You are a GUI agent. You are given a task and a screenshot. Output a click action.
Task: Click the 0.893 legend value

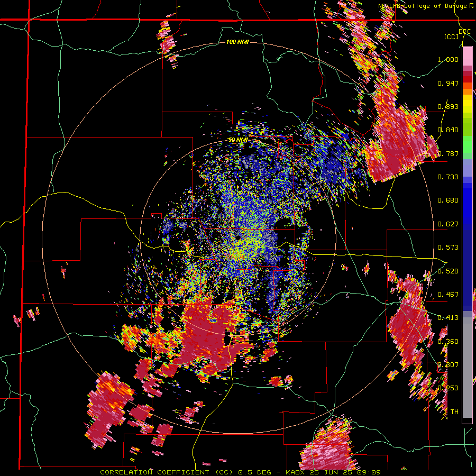pyautogui.click(x=448, y=106)
